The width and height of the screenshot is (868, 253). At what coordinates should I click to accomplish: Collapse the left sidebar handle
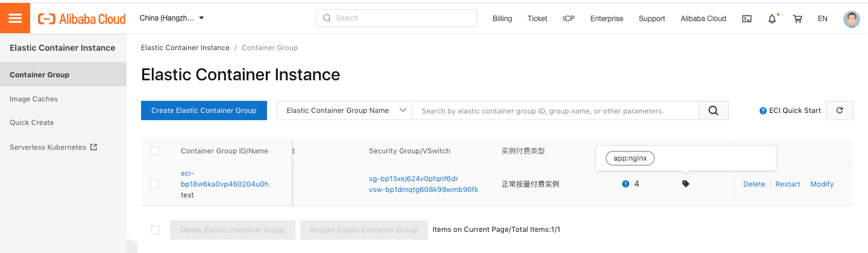point(131,245)
